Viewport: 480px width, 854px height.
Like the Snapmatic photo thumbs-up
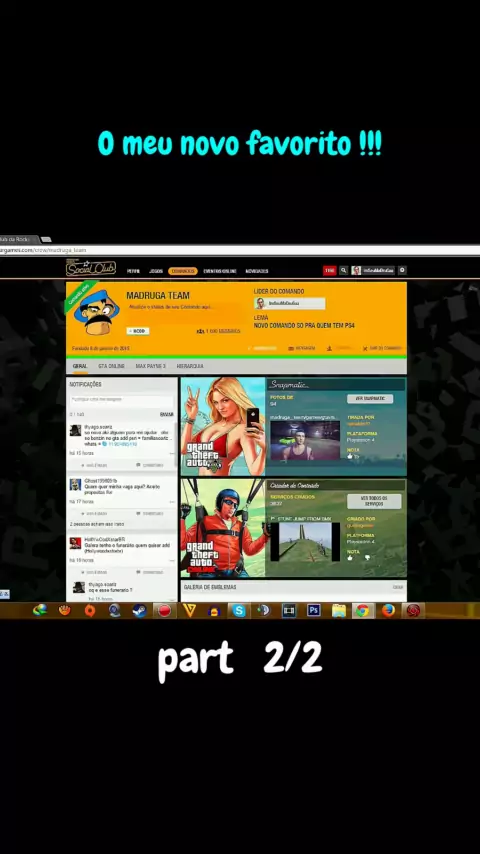[x=350, y=456]
